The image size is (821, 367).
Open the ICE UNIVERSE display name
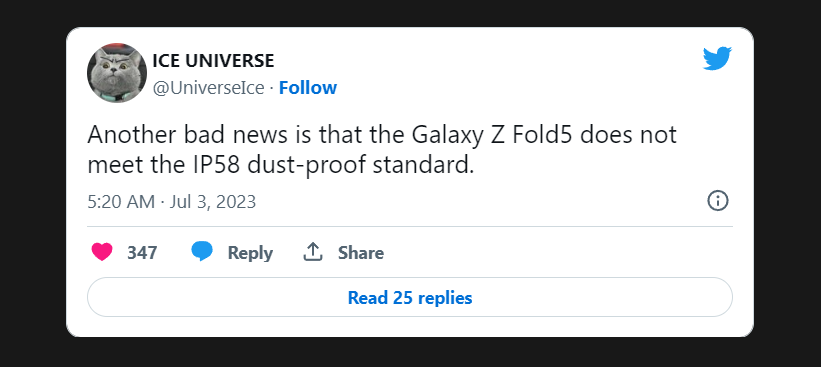pos(213,61)
